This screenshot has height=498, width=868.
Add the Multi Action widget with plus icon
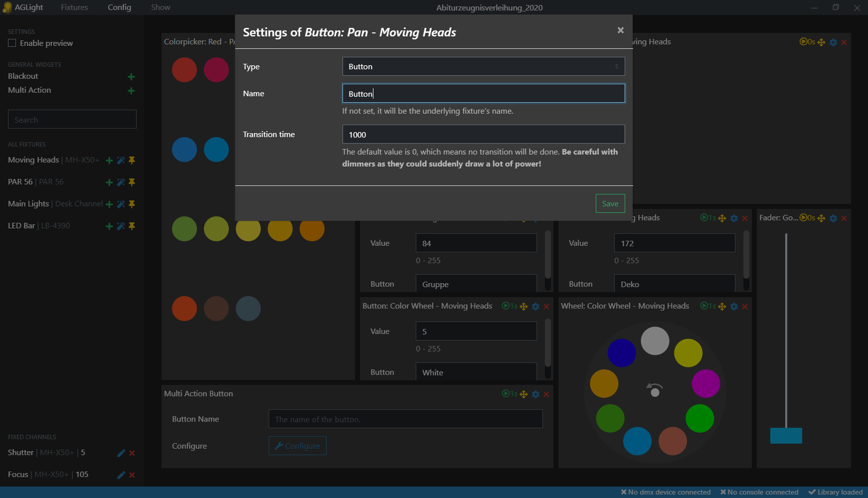point(131,91)
